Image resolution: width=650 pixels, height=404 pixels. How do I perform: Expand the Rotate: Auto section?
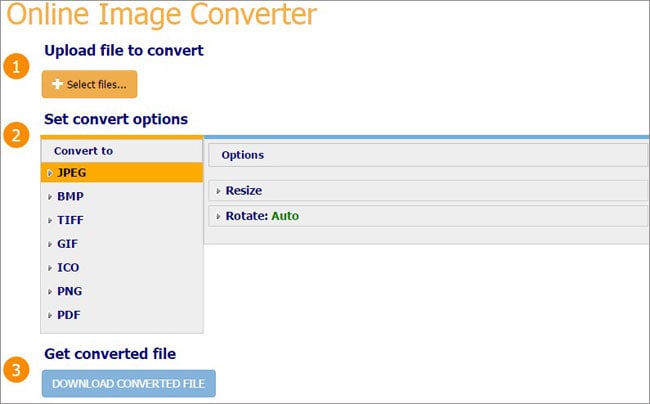point(428,216)
